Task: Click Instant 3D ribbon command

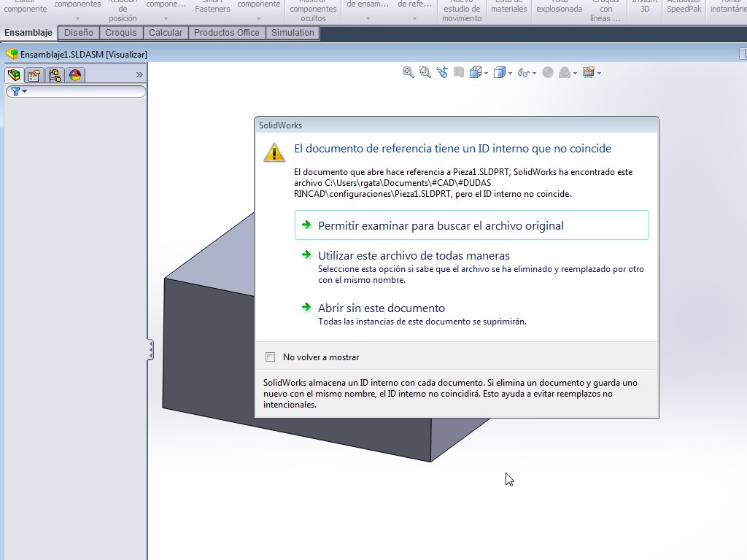Action: tap(645, 7)
